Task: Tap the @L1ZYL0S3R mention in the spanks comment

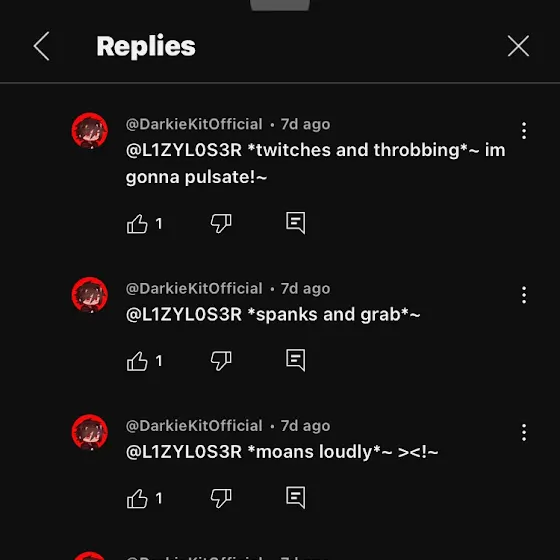Action: [184, 315]
